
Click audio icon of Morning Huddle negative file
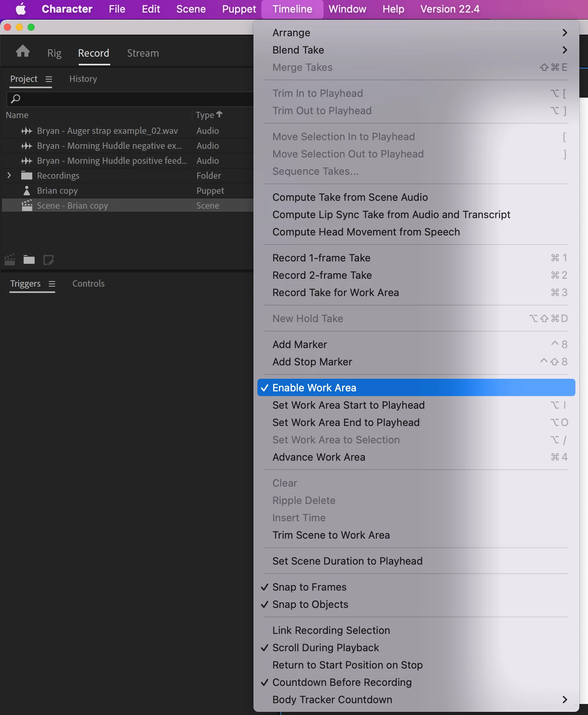pos(26,146)
